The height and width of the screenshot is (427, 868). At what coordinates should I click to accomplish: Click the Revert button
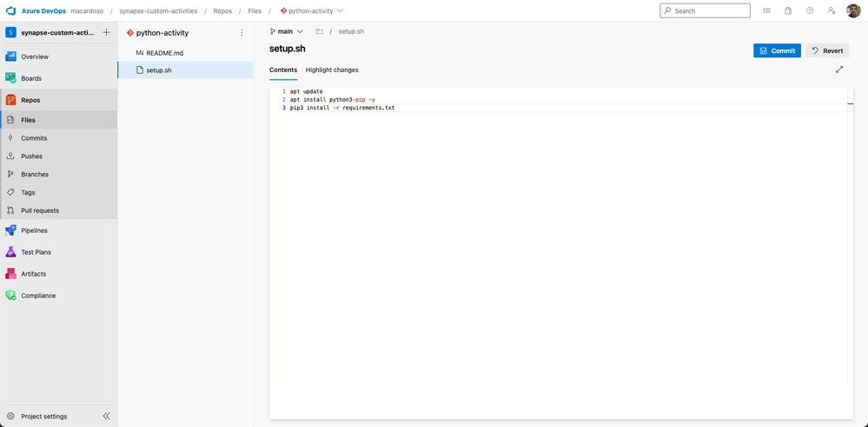827,50
